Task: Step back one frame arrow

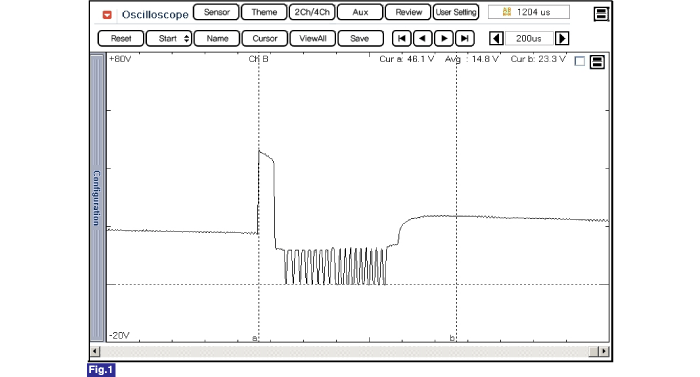Action: [422, 38]
